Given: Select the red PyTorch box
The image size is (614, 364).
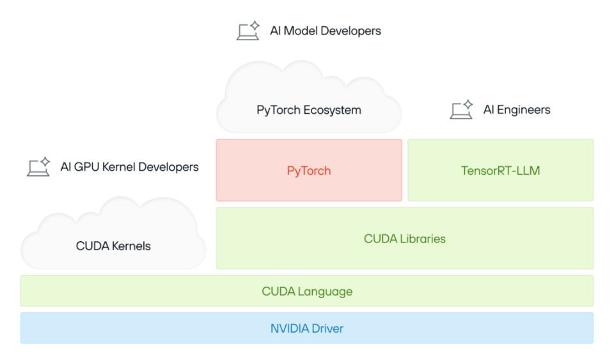Looking at the screenshot, I should [309, 170].
